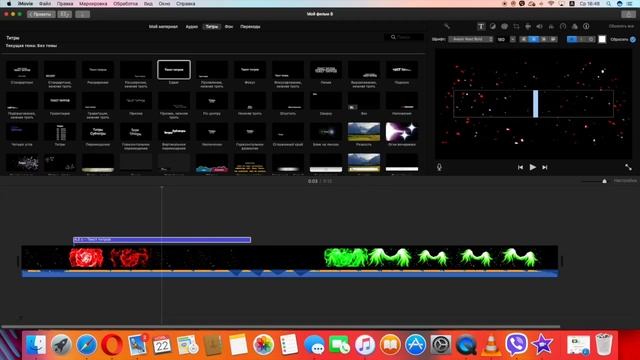Open noise reduction and equalizer tool
The image size is (640, 360).
point(551,26)
